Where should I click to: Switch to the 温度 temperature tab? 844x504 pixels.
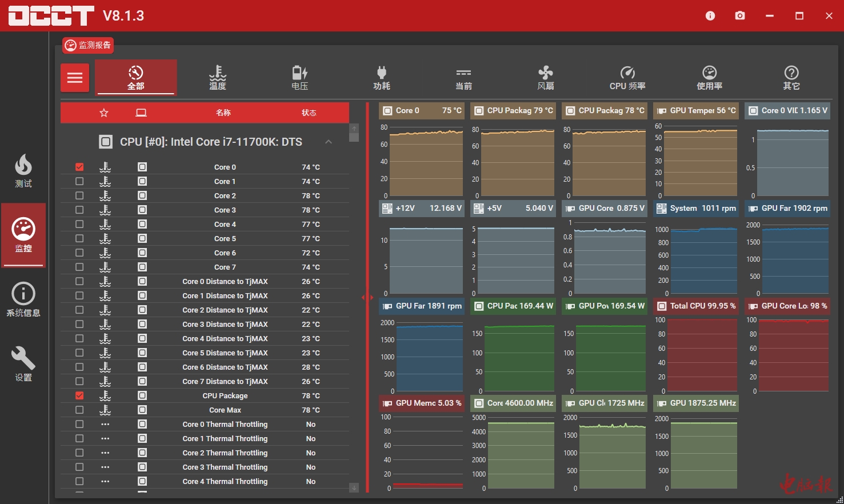click(x=218, y=78)
